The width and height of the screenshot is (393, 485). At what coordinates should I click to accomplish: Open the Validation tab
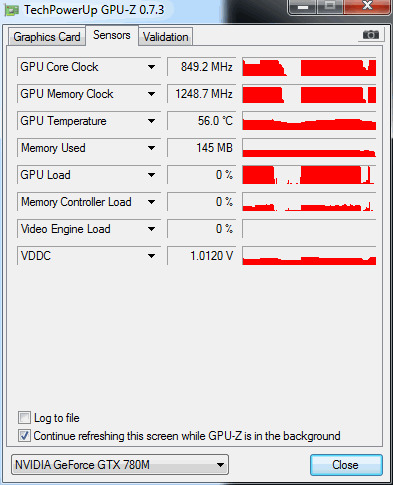(x=166, y=37)
